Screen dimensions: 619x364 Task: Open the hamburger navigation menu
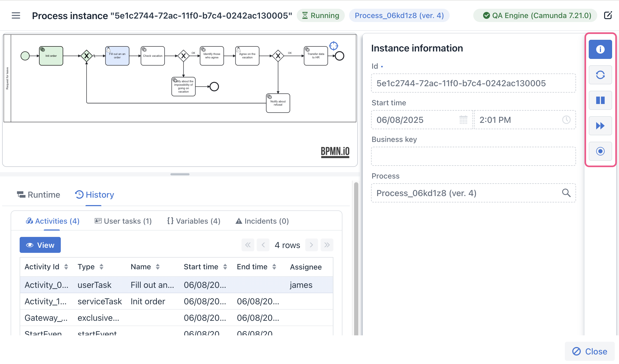point(16,16)
